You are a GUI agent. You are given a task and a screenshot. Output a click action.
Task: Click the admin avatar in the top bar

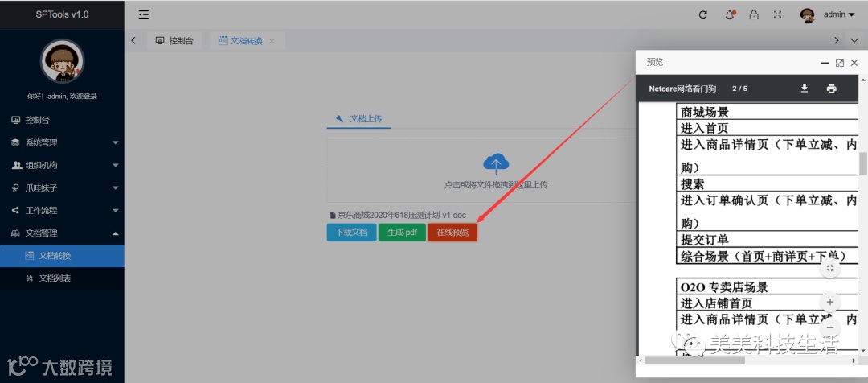[x=807, y=15]
